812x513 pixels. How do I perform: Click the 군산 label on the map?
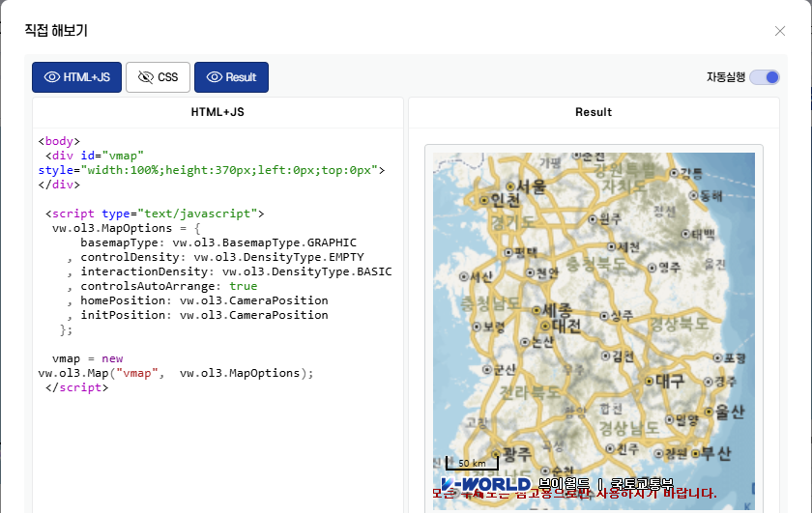point(504,369)
